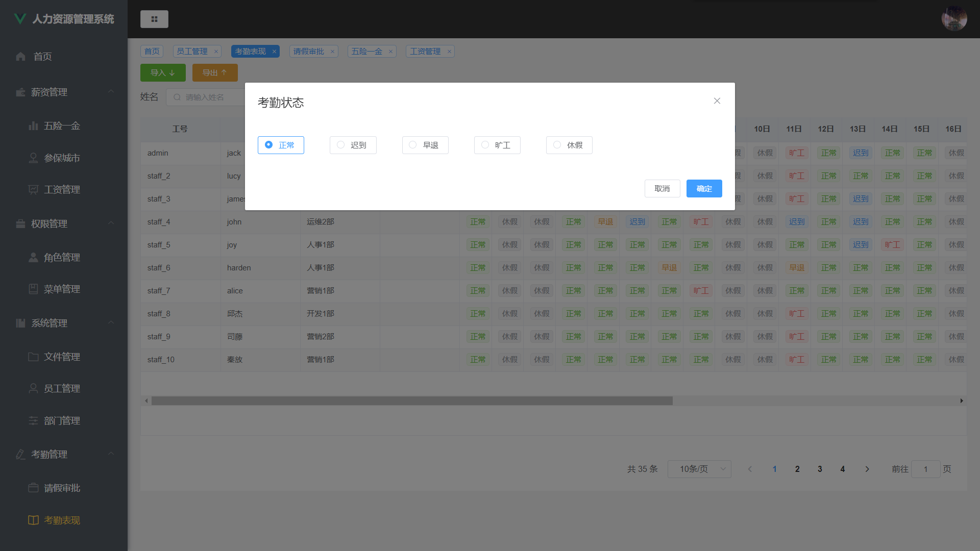This screenshot has height=551, width=980.
Task: Select the 旷工 radio option
Action: (x=485, y=145)
